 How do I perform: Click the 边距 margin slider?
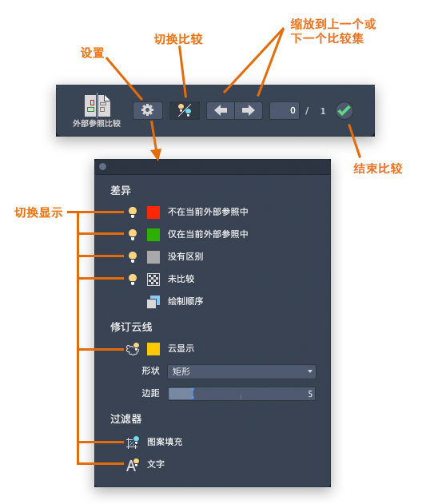pyautogui.click(x=241, y=394)
